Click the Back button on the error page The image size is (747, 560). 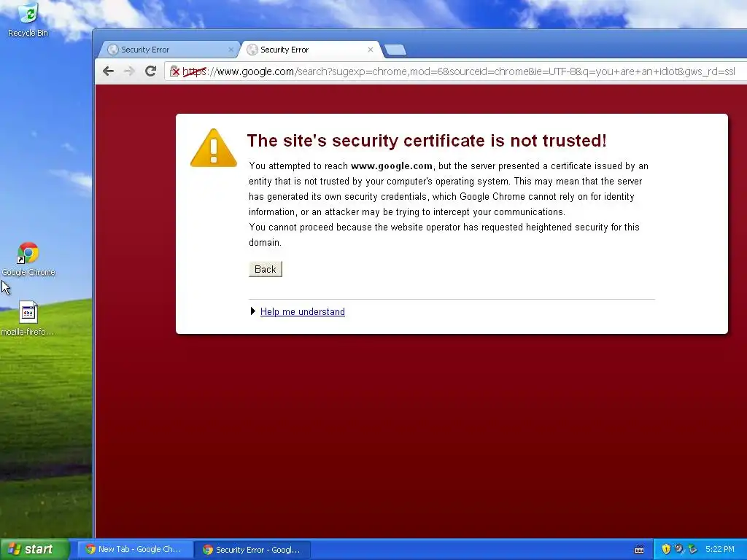pyautogui.click(x=266, y=269)
